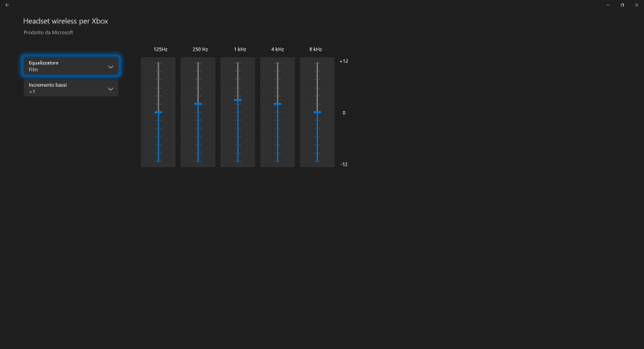The height and width of the screenshot is (349, 644).
Task: Click the -12 scale label
Action: (344, 165)
